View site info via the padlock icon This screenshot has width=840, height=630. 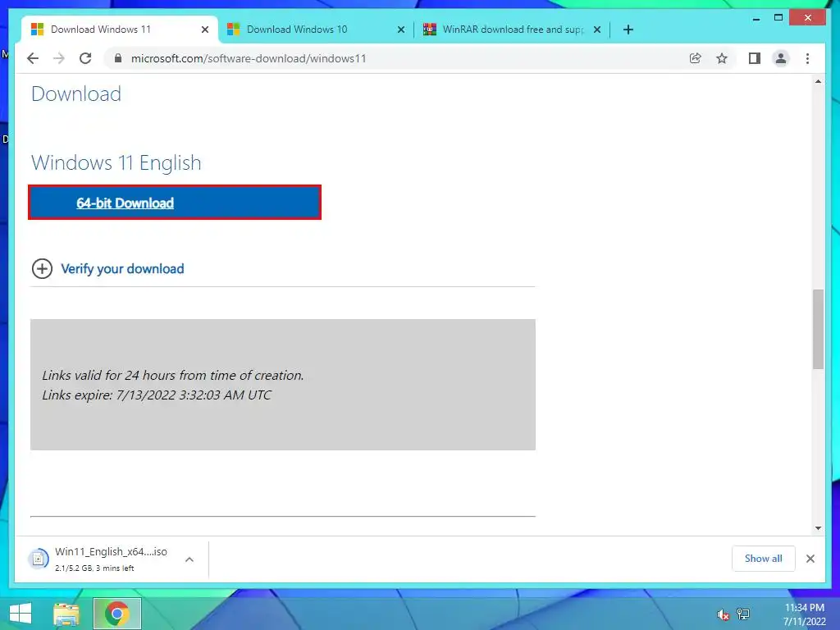tap(118, 58)
